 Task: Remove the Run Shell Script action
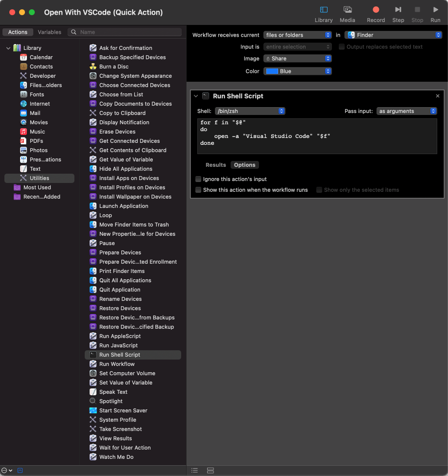coord(437,96)
